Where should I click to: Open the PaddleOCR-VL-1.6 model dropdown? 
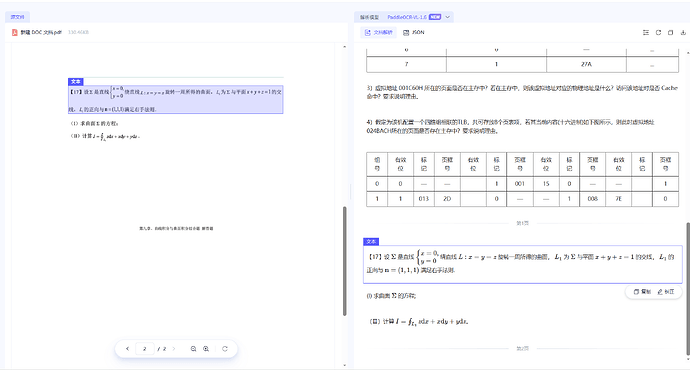click(448, 17)
